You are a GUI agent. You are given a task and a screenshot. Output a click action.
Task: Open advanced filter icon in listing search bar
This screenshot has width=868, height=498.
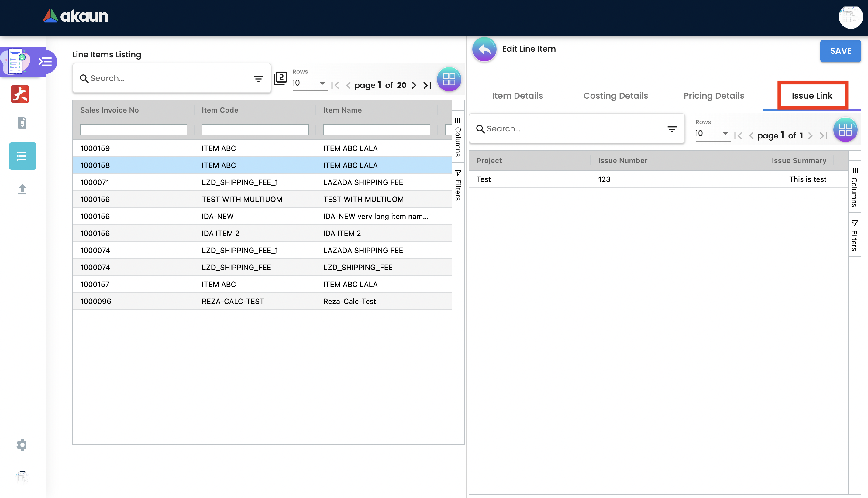(x=258, y=79)
